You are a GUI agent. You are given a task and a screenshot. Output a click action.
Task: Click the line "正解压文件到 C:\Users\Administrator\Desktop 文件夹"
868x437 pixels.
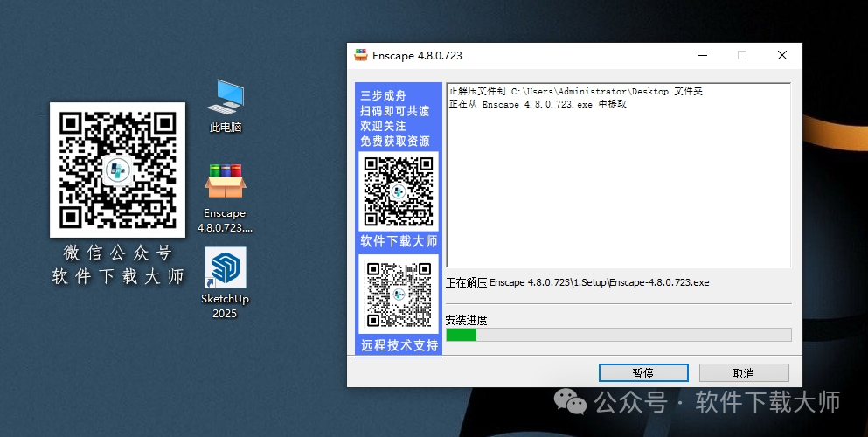click(x=576, y=91)
